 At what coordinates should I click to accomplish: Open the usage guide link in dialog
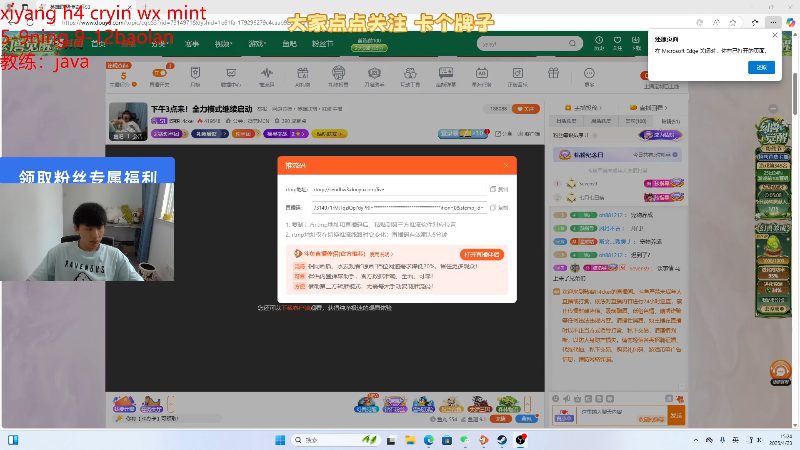click(381, 254)
